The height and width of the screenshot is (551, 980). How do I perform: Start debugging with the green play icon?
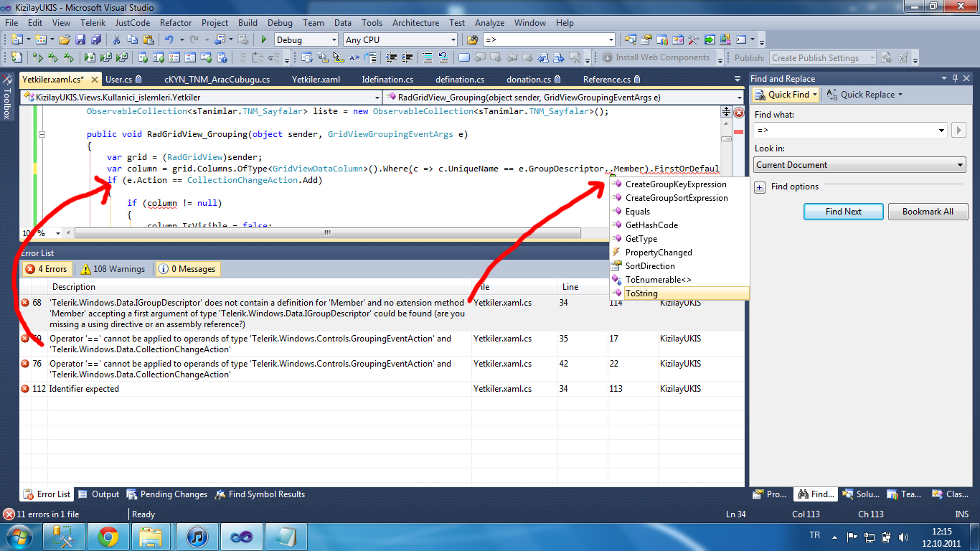[x=264, y=40]
